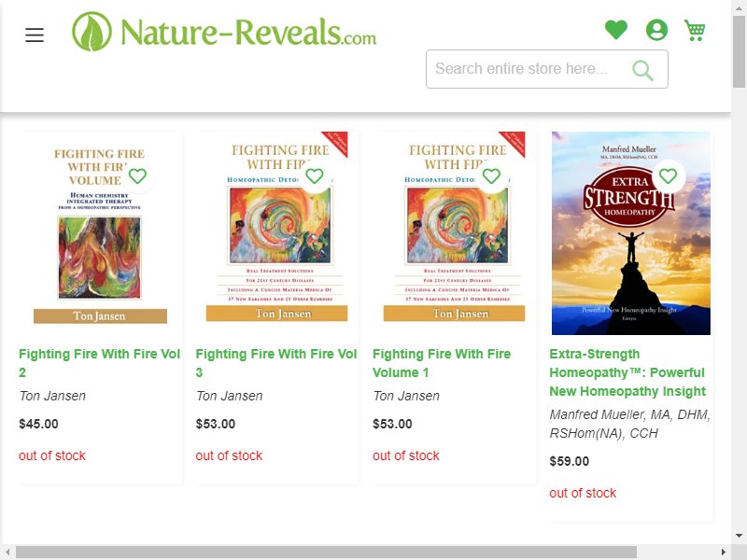Viewport: 747px width, 560px height.
Task: Open the user account icon
Action: tap(656, 30)
